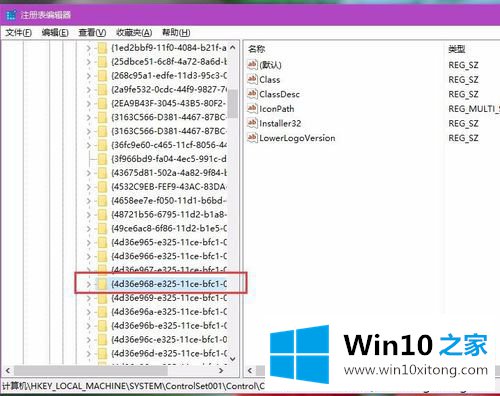Open the 收藏夹(A) menu

click(x=134, y=33)
